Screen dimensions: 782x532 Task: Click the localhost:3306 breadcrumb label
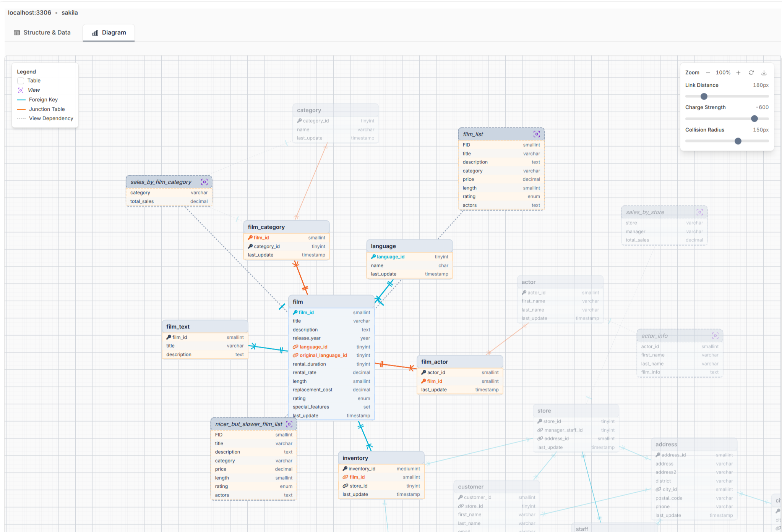(x=29, y=13)
